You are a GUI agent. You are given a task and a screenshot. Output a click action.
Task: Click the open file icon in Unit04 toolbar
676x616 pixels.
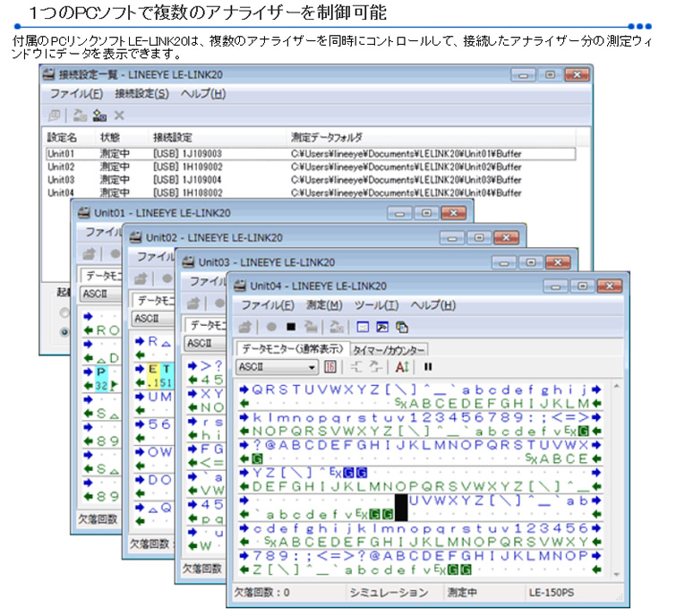(x=244, y=327)
